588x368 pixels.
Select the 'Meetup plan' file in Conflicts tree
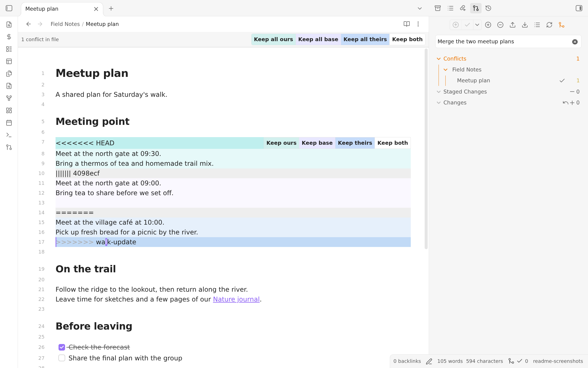click(x=473, y=80)
